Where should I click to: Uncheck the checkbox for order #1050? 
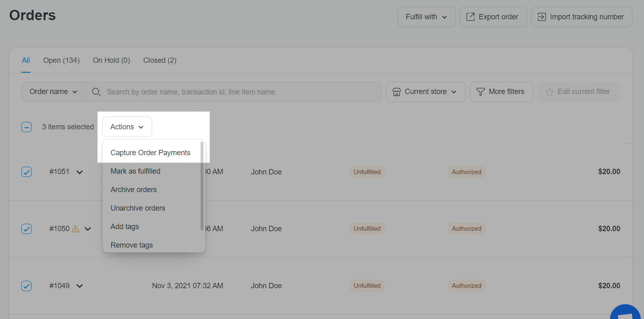tap(26, 229)
